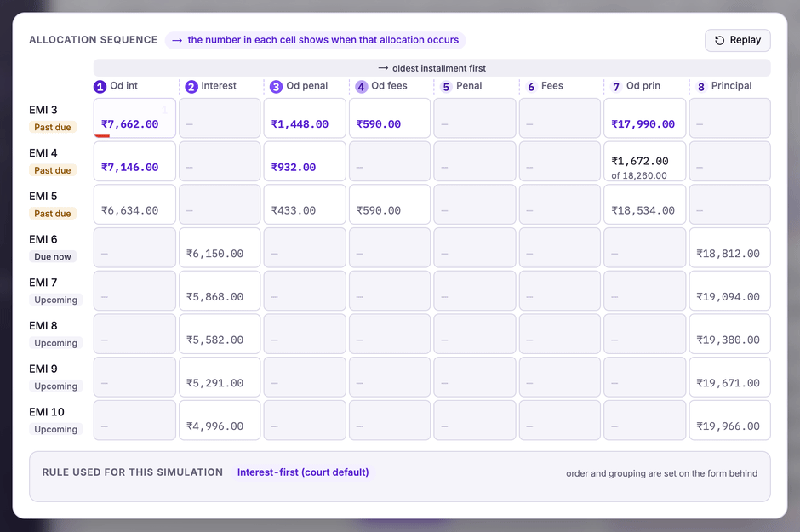Click the EMI 5 Past due badge
800x532 pixels.
(53, 214)
